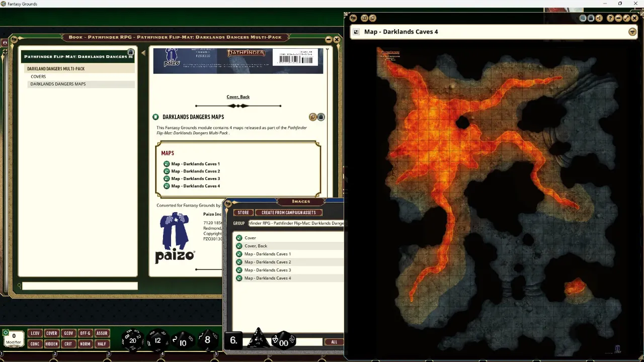Toggle the HIDDEN modifier button
This screenshot has width=644, height=362.
(51, 344)
